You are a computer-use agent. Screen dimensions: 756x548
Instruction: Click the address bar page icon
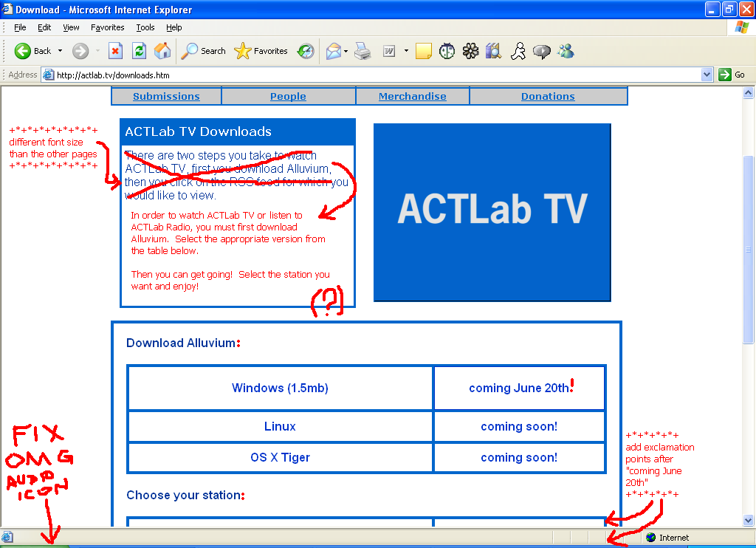tap(48, 75)
